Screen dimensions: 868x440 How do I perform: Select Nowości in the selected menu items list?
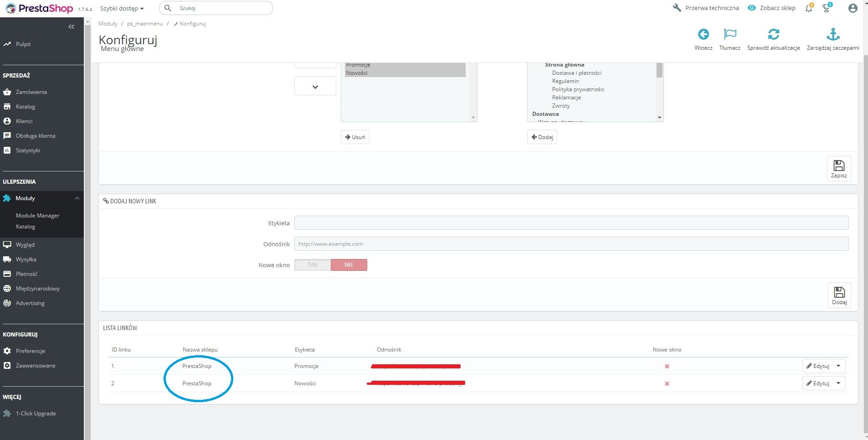405,73
